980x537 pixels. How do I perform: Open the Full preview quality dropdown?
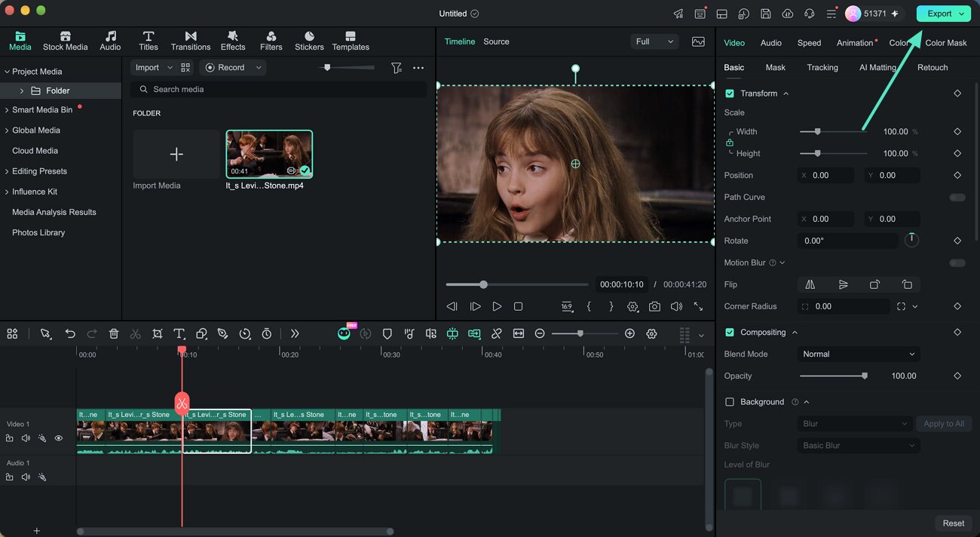coord(654,41)
